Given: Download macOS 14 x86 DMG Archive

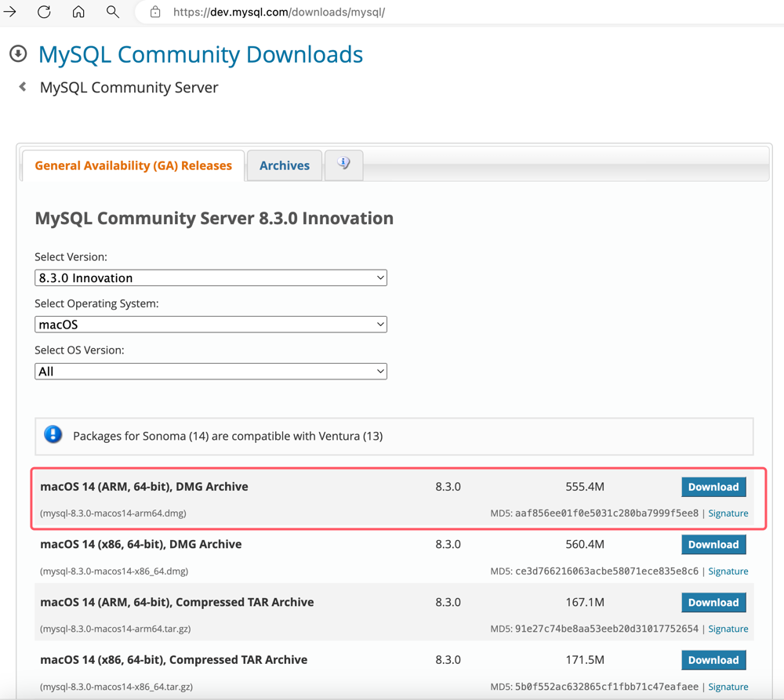Looking at the screenshot, I should pos(713,545).
